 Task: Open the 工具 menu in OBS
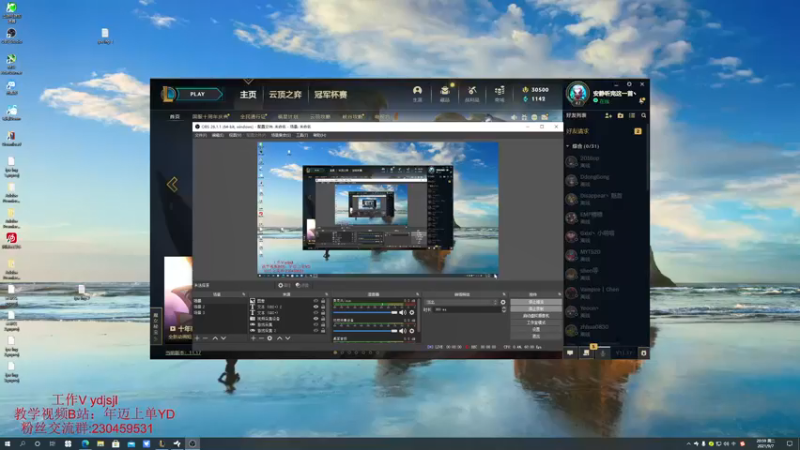point(302,135)
